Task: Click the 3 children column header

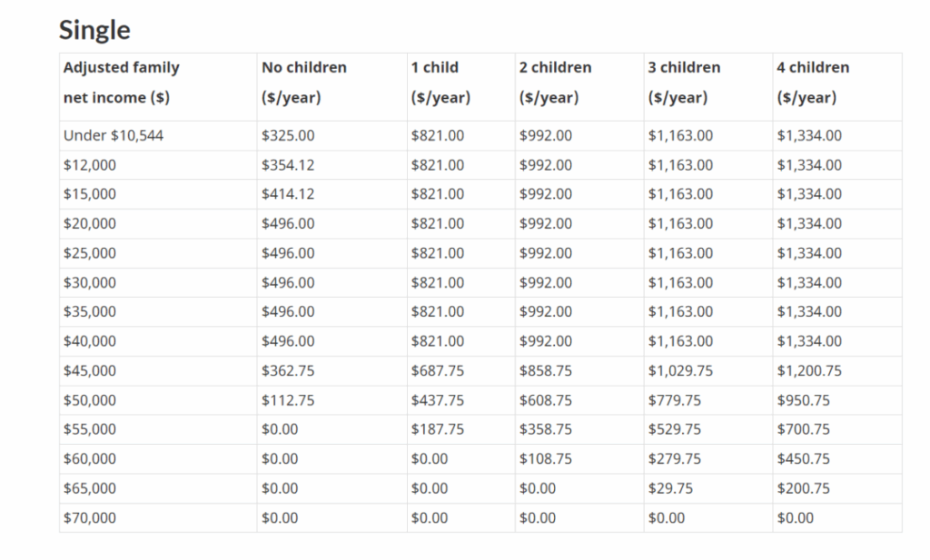Action: [684, 83]
